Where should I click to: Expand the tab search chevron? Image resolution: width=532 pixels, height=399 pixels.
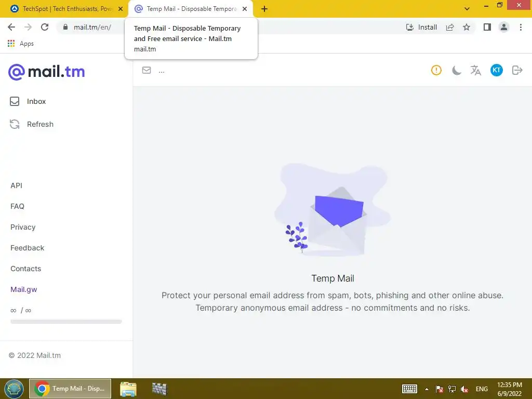click(x=467, y=9)
